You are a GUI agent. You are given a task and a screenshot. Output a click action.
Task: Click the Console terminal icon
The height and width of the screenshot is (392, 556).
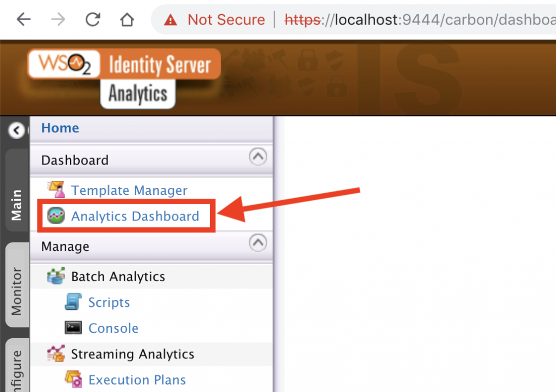pos(73,328)
